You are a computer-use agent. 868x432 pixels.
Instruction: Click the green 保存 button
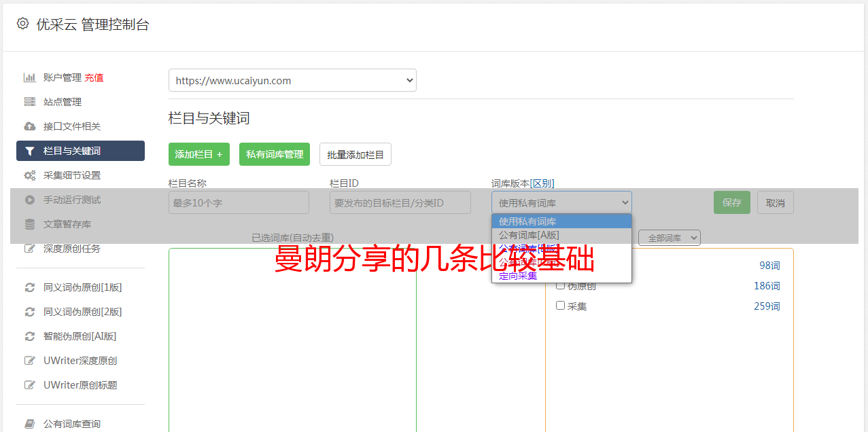(732, 202)
